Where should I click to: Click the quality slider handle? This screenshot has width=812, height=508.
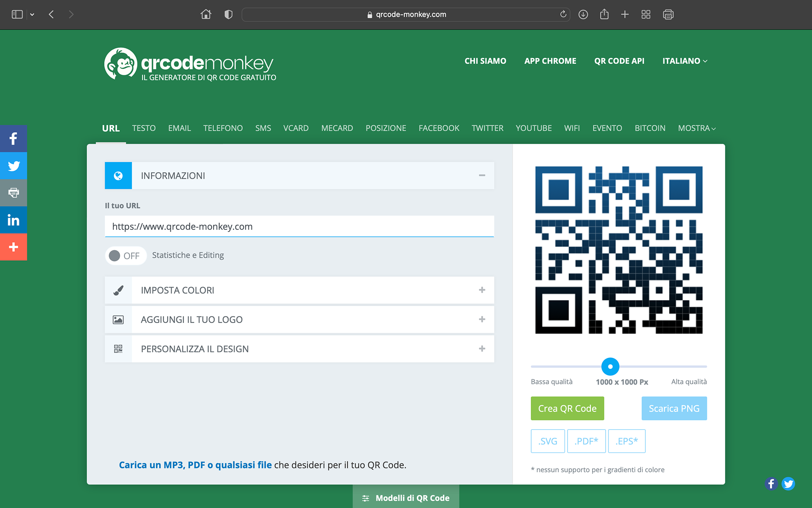pyautogui.click(x=610, y=367)
